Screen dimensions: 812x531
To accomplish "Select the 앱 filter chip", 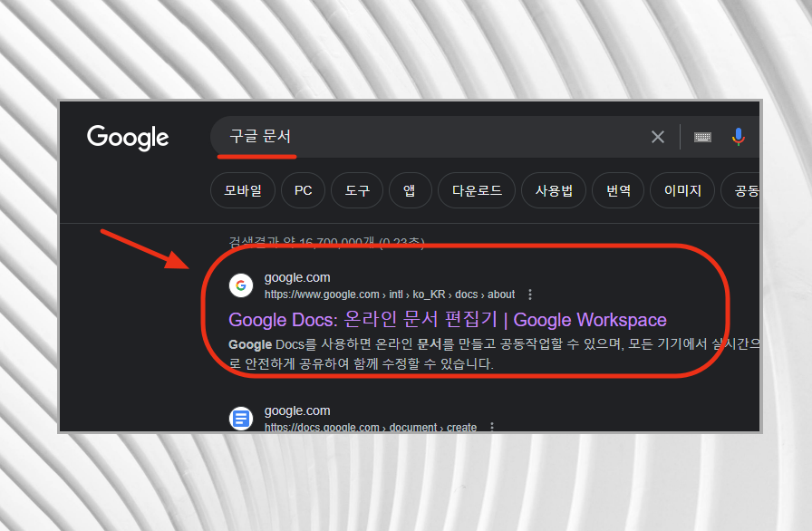I will tap(409, 190).
